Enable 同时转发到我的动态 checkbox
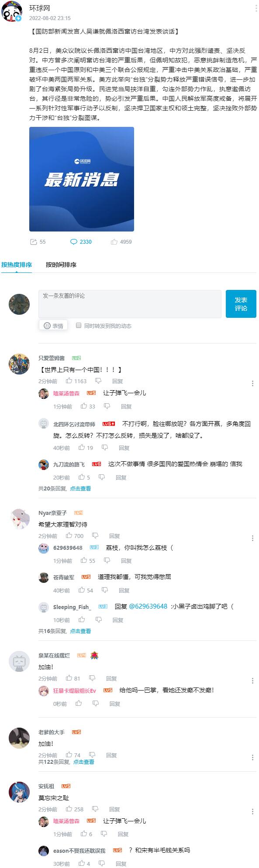The height and width of the screenshot is (868, 259). pyautogui.click(x=79, y=325)
